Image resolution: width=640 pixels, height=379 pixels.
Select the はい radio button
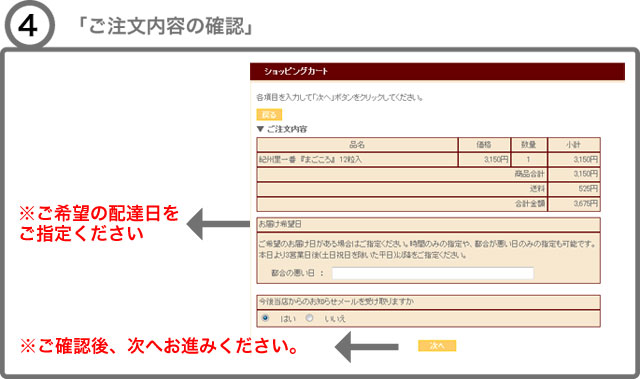click(x=265, y=317)
